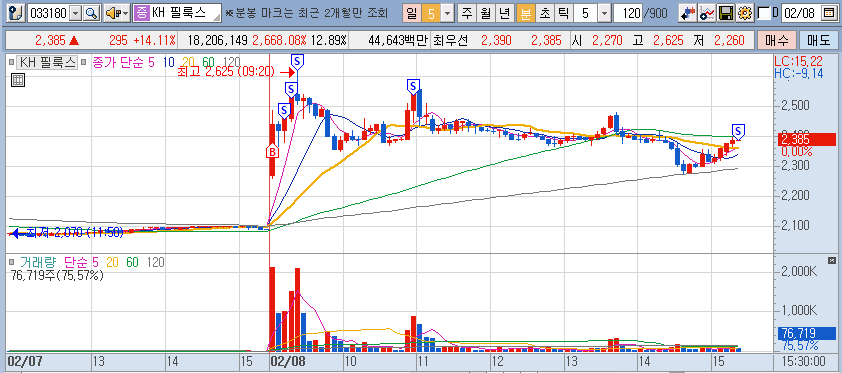Select the magenta 5 moving average legend
842x373 pixels.
[x=151, y=63]
